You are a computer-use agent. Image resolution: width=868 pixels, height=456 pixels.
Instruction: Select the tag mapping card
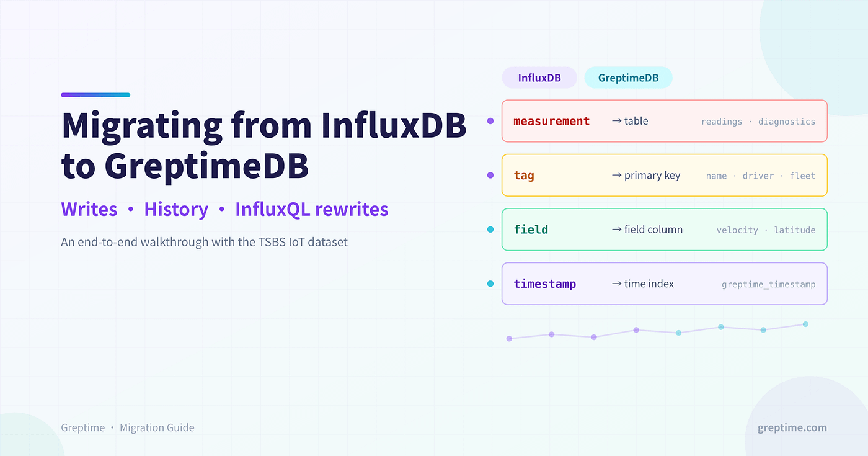665,175
